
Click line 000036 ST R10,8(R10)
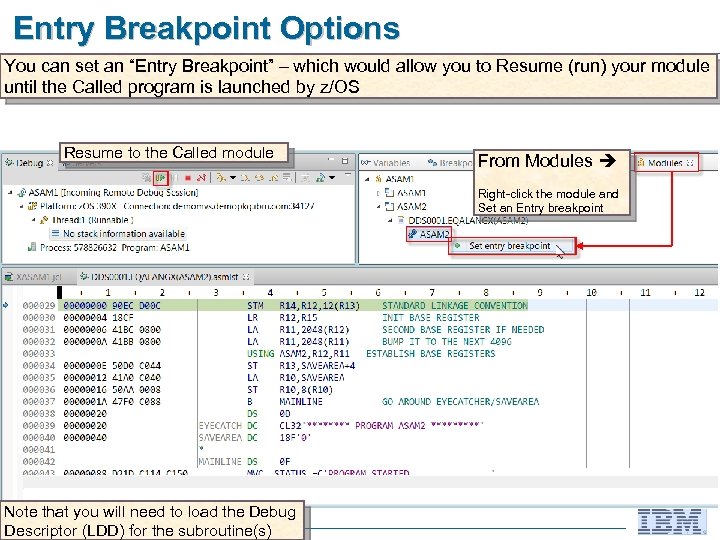point(290,389)
